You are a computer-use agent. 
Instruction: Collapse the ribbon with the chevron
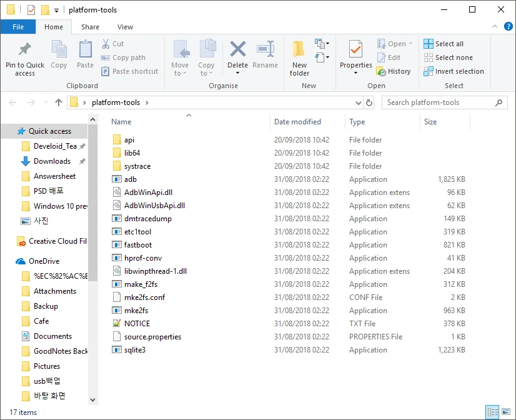click(x=495, y=26)
